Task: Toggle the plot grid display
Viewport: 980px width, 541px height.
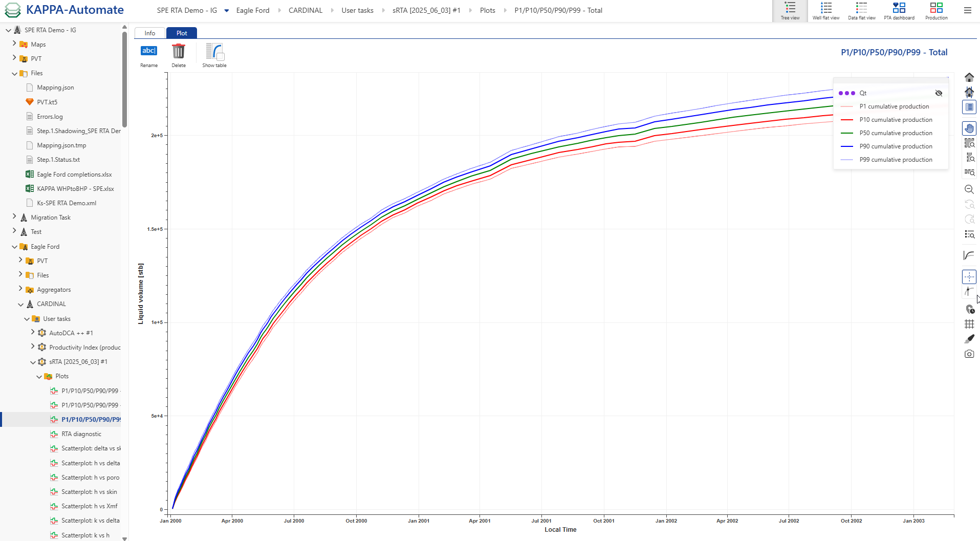Action: [969, 323]
